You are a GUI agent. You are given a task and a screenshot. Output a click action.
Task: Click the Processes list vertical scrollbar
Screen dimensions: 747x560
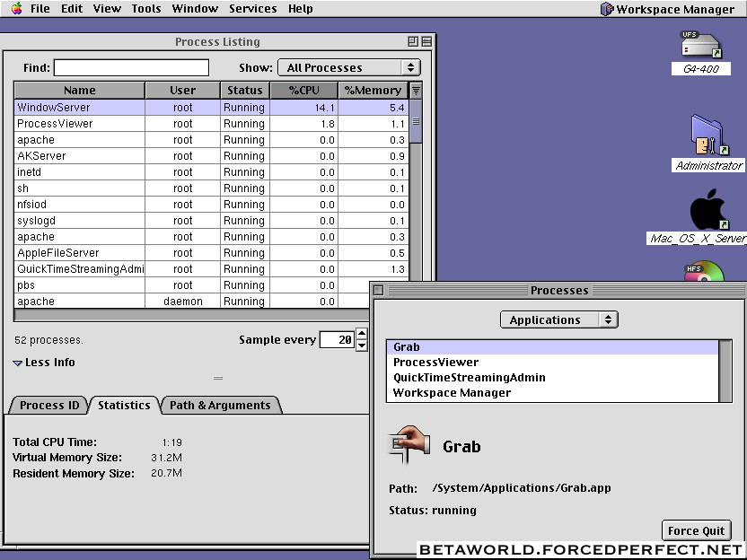725,371
